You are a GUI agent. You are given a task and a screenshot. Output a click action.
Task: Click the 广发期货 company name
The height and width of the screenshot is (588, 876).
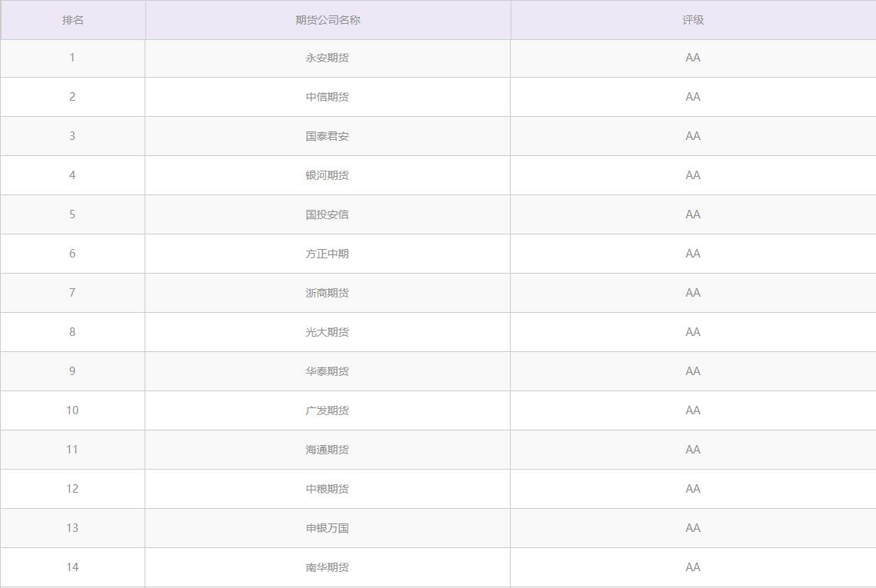[328, 410]
